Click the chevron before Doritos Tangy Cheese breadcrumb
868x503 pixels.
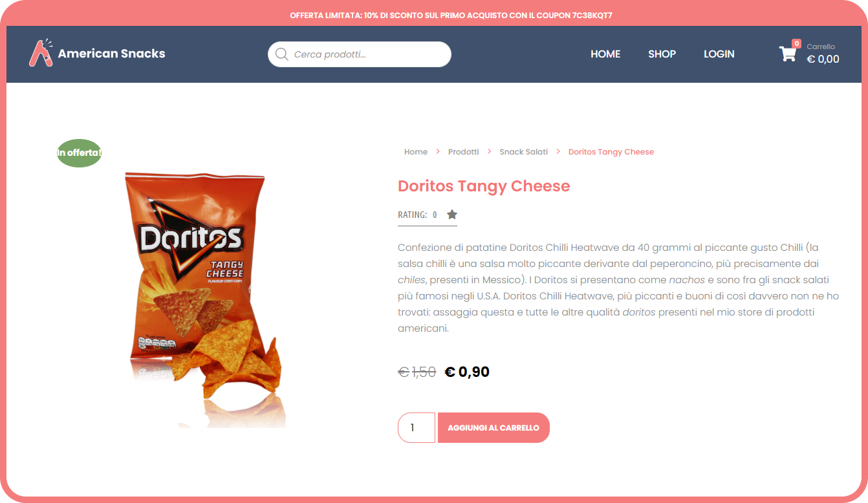click(558, 152)
